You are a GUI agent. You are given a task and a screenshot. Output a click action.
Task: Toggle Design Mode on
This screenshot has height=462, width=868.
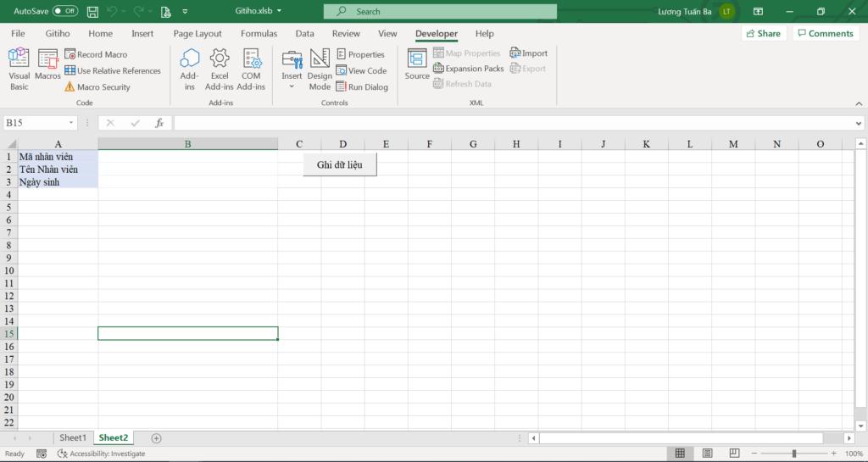[320, 69]
